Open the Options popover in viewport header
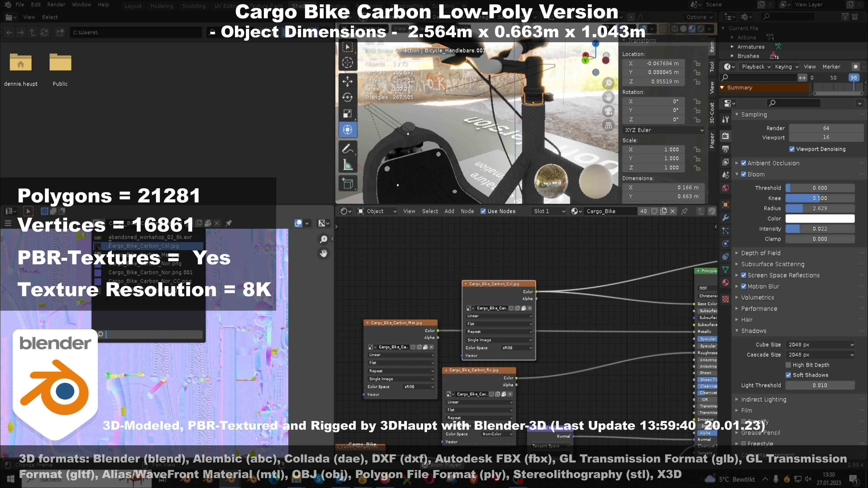This screenshot has width=868, height=488. (x=700, y=17)
